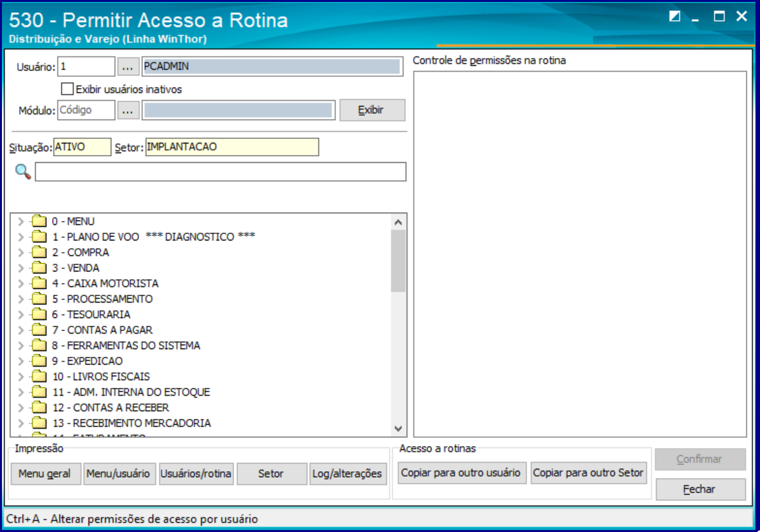Expand the 8 - FERRAMENTAS DO SISTEMA node

(21, 345)
